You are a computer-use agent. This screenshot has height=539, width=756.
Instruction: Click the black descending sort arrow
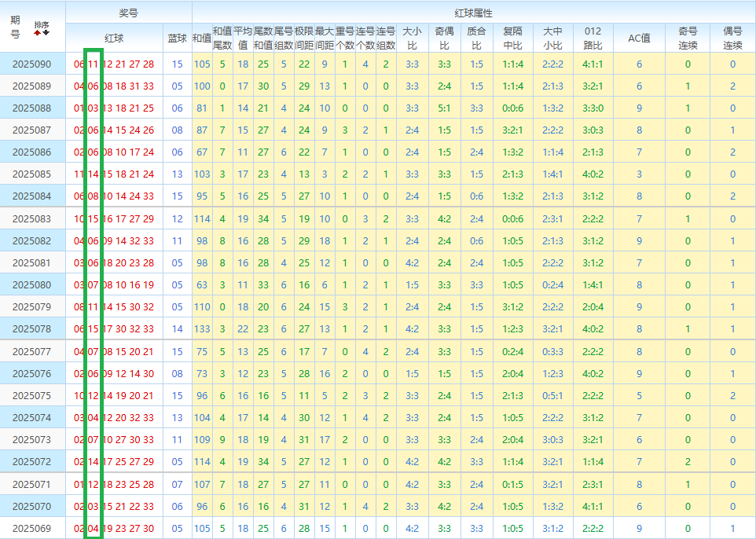click(x=46, y=32)
